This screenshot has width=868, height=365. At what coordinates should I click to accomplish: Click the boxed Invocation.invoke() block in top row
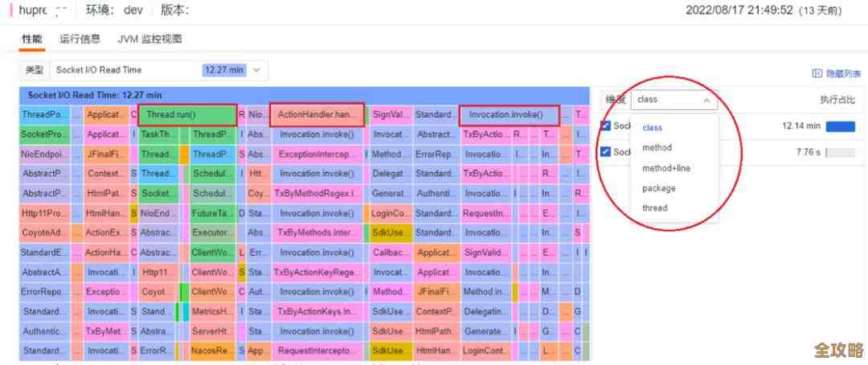pos(509,115)
